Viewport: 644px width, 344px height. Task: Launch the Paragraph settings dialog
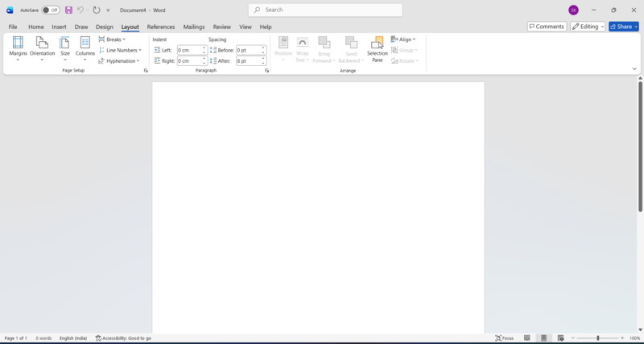[266, 71]
